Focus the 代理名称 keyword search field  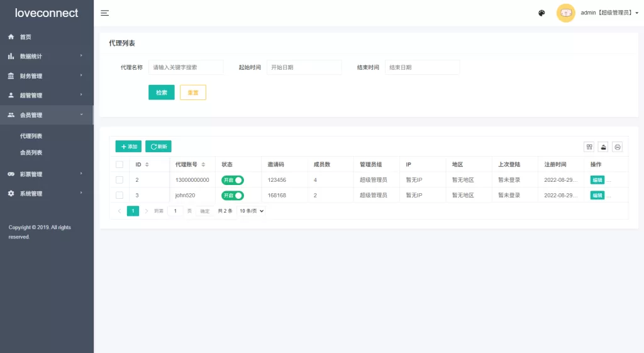pos(186,67)
